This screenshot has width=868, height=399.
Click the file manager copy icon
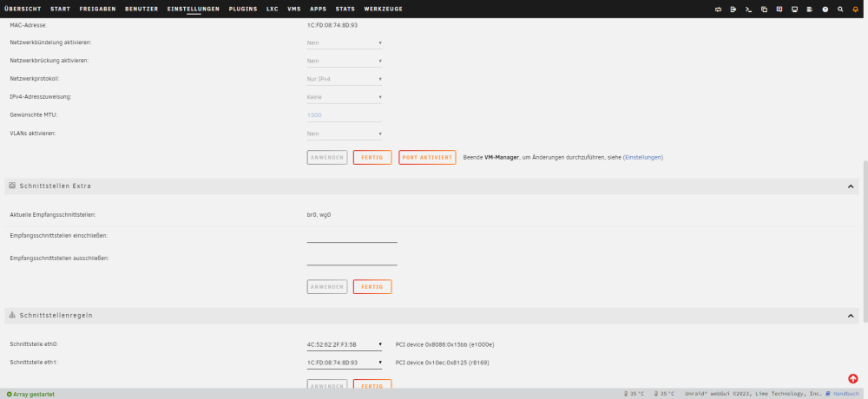(764, 10)
